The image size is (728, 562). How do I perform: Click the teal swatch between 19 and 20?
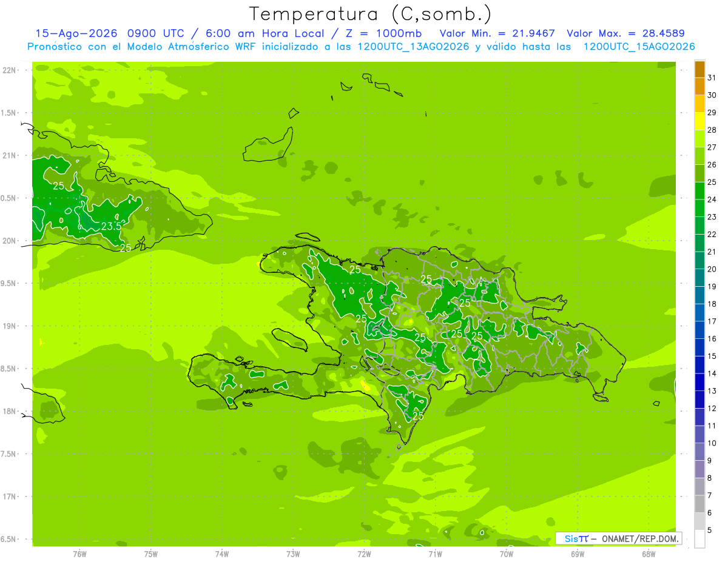pyautogui.click(x=699, y=278)
